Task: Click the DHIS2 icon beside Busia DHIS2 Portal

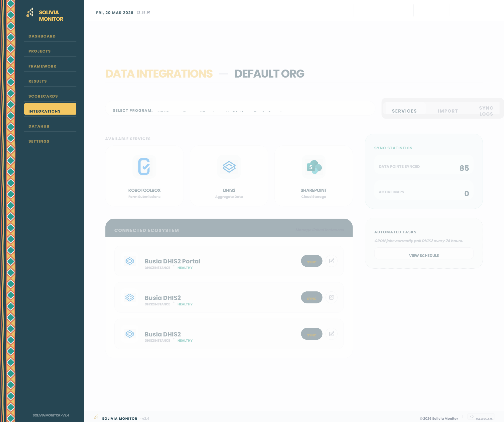Action: 130,261
